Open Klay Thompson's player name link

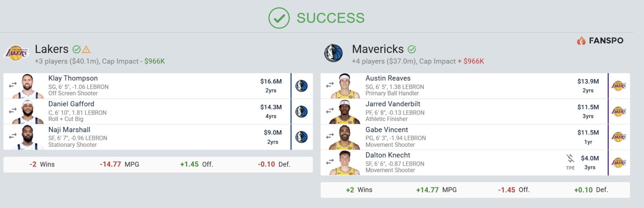73,78
